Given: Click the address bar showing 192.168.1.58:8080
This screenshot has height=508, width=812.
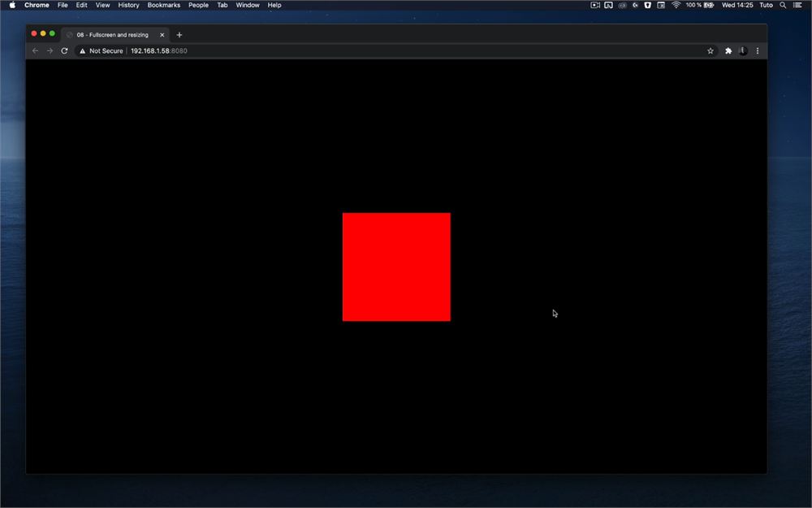Looking at the screenshot, I should tap(395, 50).
